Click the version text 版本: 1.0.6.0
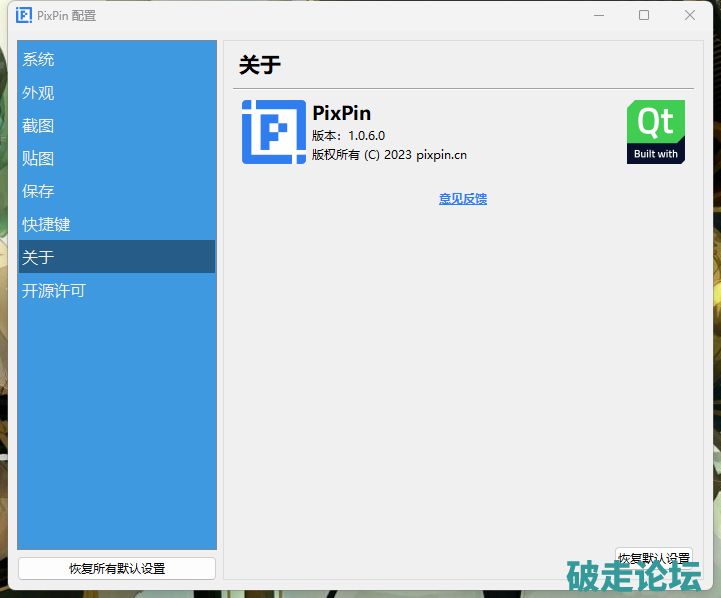This screenshot has width=721, height=598. 348,136
